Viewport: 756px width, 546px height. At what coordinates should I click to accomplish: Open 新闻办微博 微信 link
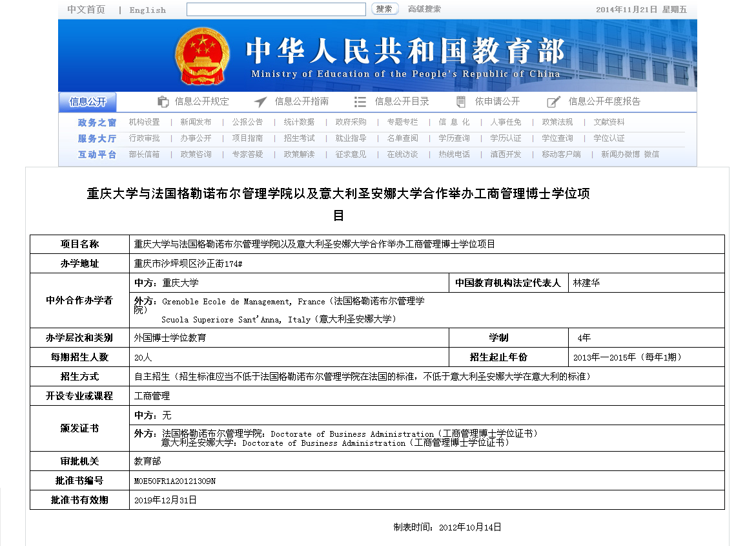pyautogui.click(x=630, y=154)
